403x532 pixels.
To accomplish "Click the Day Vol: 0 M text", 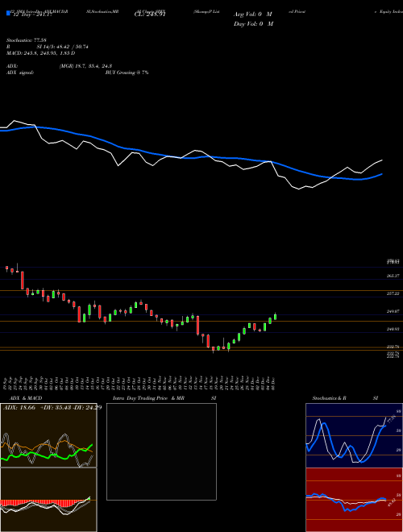I will pos(253,23).
